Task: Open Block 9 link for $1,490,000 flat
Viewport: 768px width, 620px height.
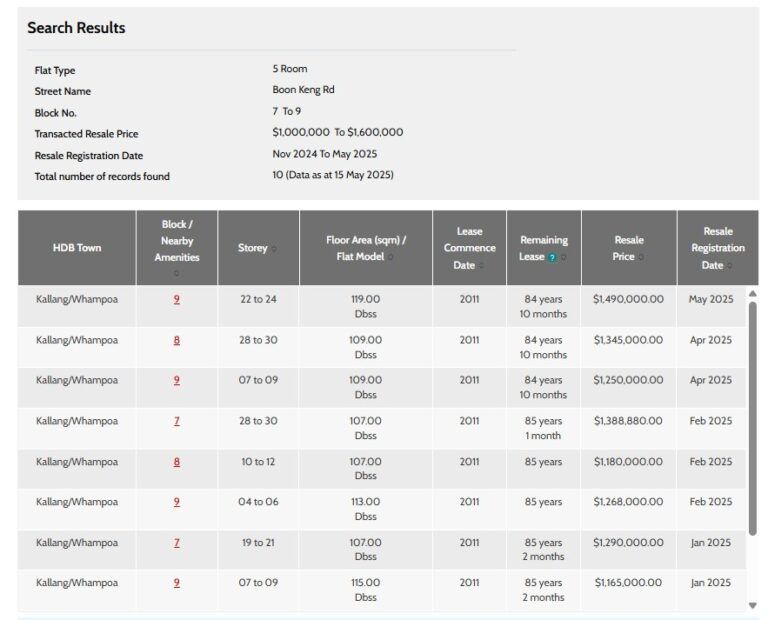Action: (x=177, y=299)
